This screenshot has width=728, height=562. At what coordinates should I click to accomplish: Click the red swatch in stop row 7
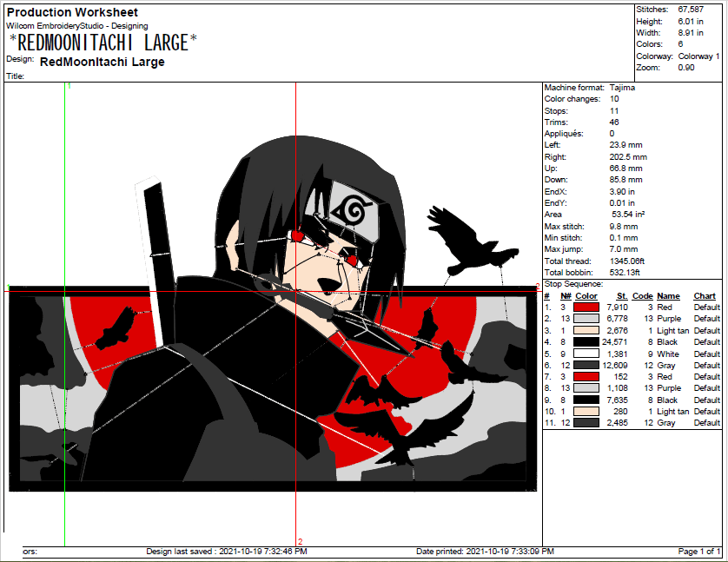click(x=586, y=377)
